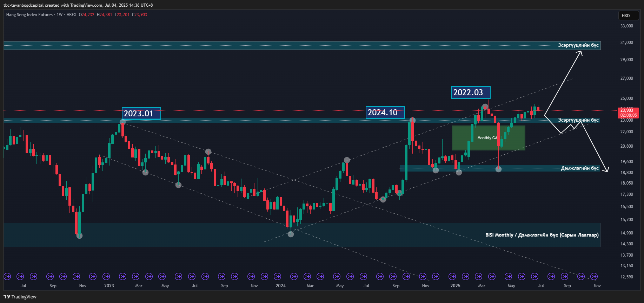This screenshot has height=303, width=644.
Task: Click the 14,900 price axis label
Action: click(x=627, y=233)
